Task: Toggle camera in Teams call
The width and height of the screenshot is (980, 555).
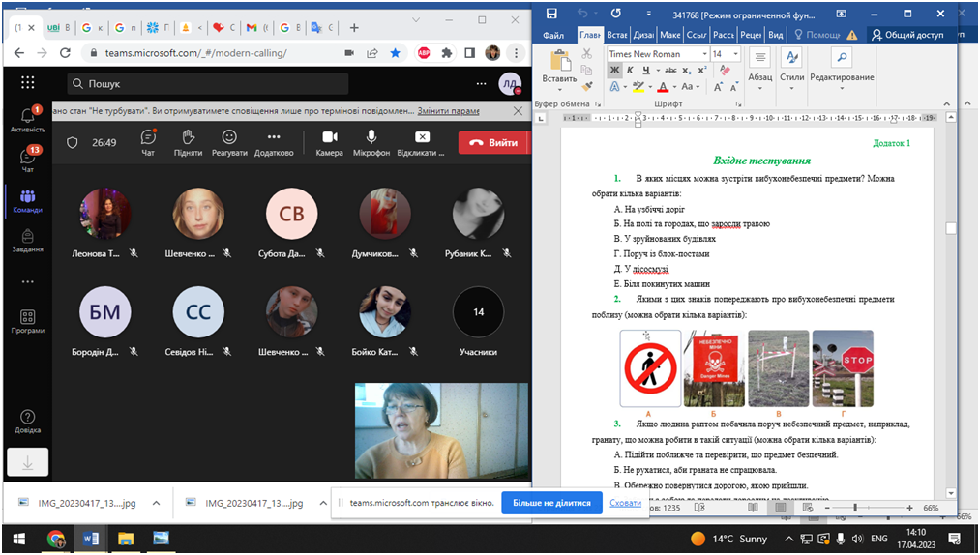Action: tap(329, 142)
